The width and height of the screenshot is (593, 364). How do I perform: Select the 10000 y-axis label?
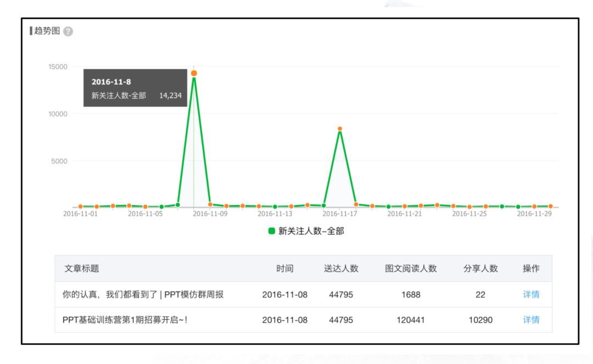(58, 114)
